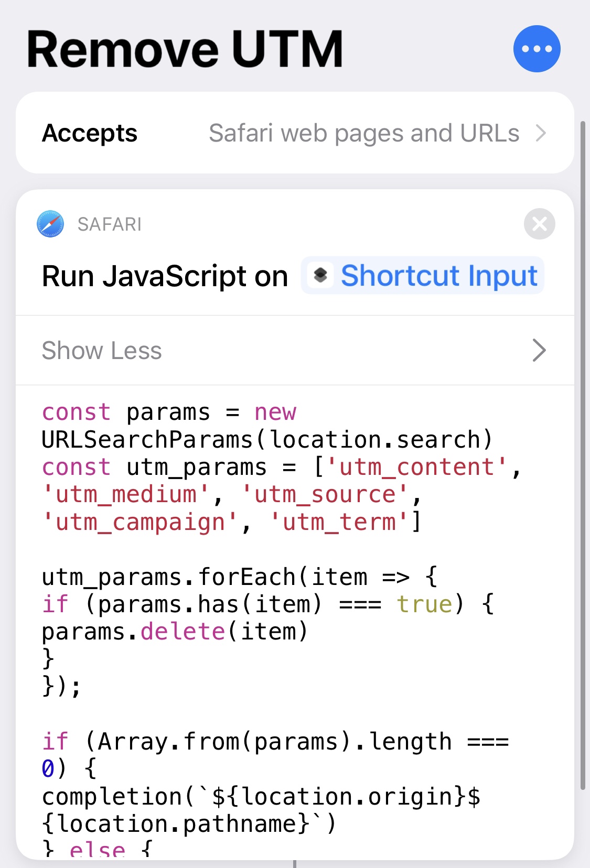The height and width of the screenshot is (868, 590).
Task: Select the Shortcut Input variable token
Action: pos(422,276)
